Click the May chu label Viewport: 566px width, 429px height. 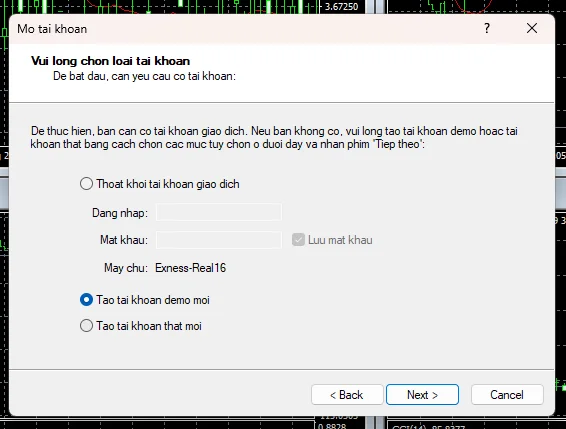click(x=126, y=268)
